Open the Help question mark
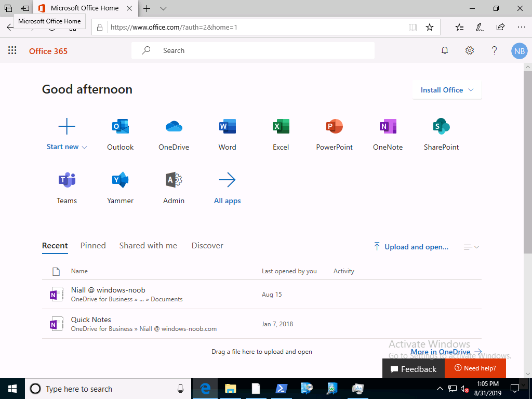 tap(495, 50)
